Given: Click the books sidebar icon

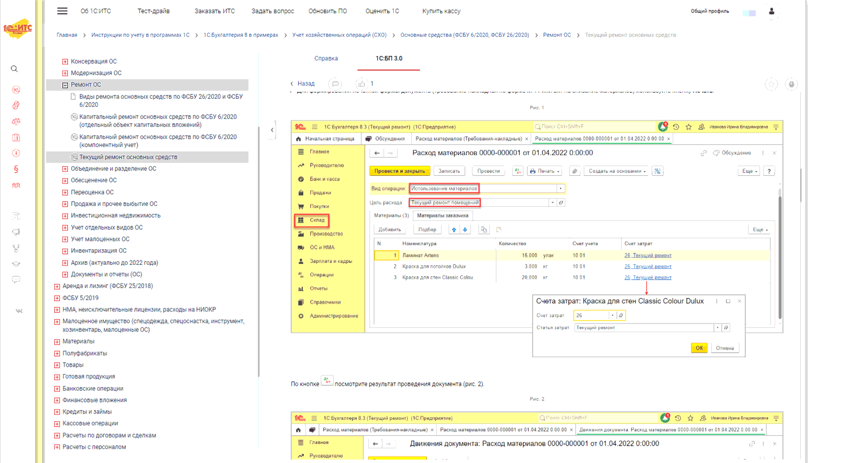Looking at the screenshot, I should coord(16,137).
